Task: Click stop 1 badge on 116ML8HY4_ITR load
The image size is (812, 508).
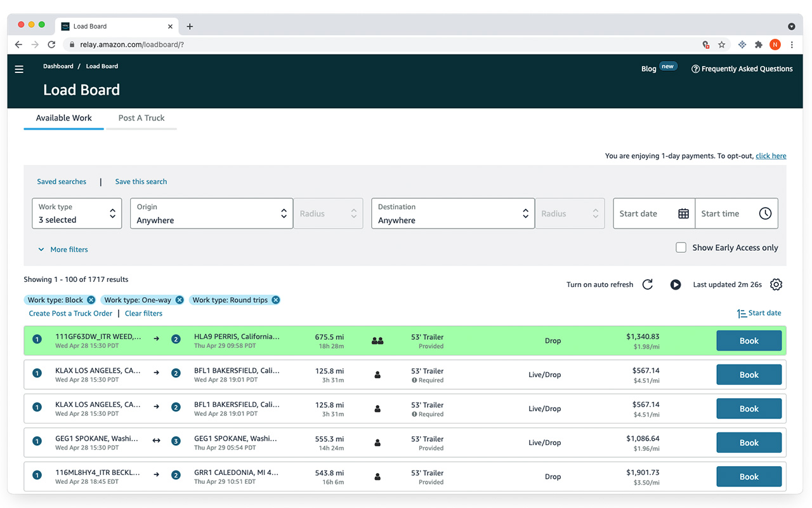Action: tap(37, 475)
